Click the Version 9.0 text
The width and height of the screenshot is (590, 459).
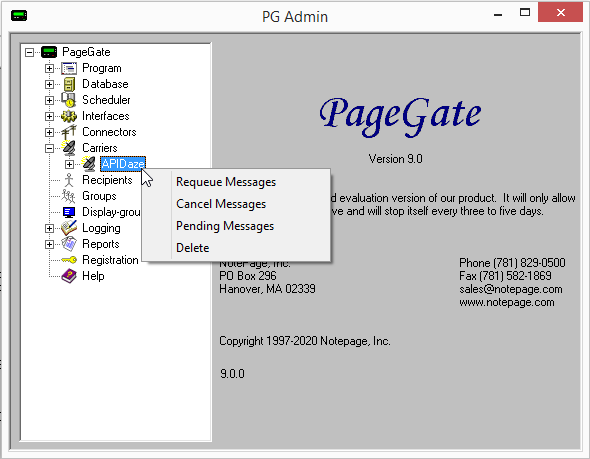point(395,159)
